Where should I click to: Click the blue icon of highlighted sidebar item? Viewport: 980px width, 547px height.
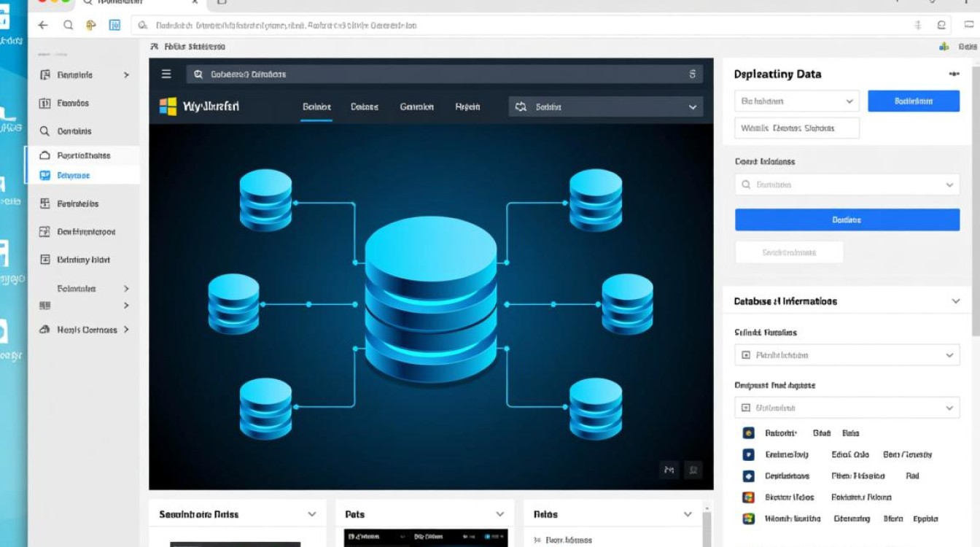tap(44, 176)
